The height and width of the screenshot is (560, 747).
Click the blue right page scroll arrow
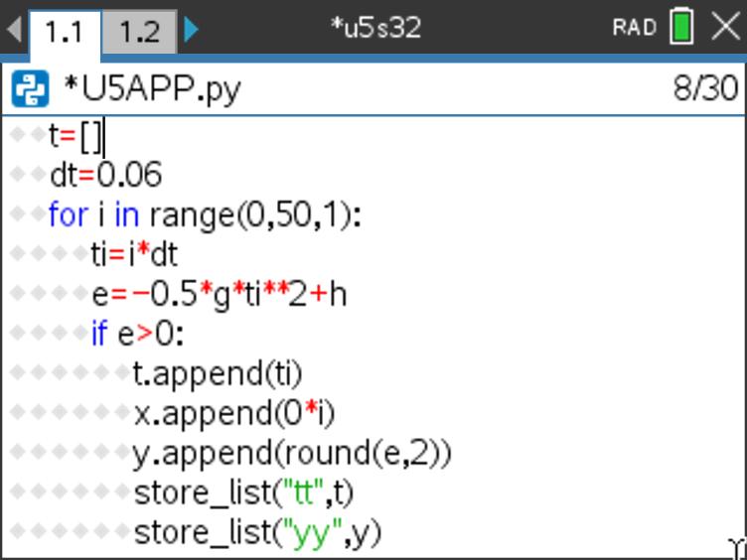[192, 30]
